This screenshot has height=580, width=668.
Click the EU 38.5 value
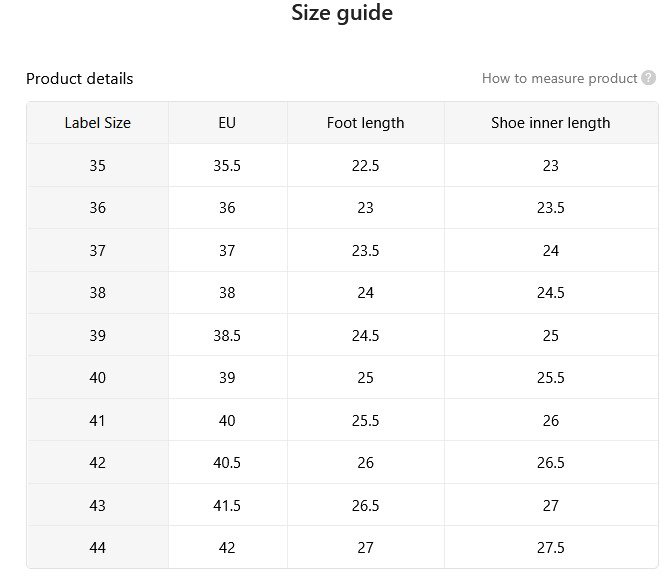point(227,335)
